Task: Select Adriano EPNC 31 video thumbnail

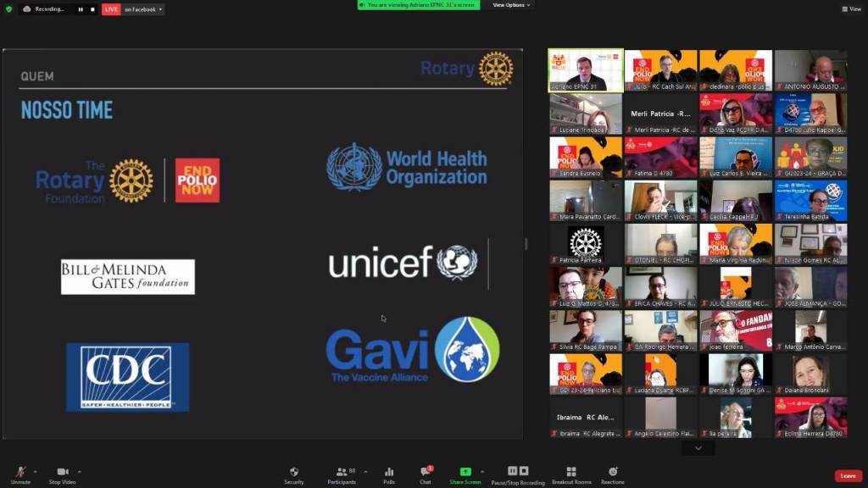Action: pos(586,69)
